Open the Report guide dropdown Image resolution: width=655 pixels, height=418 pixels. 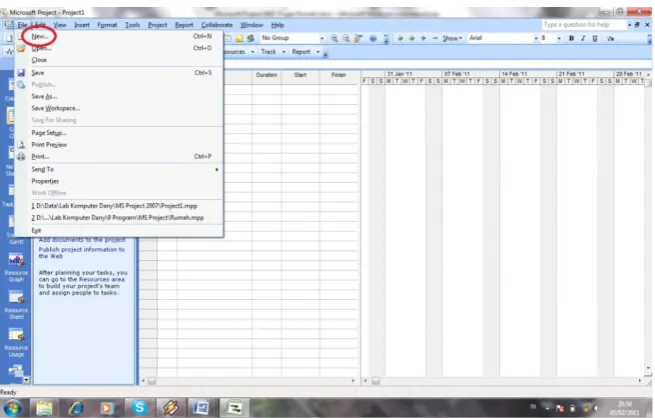(305, 52)
